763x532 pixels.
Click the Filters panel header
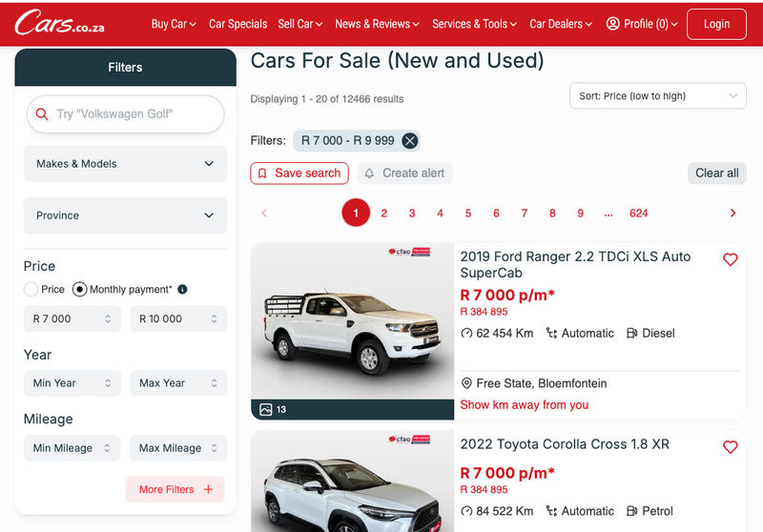tap(126, 67)
